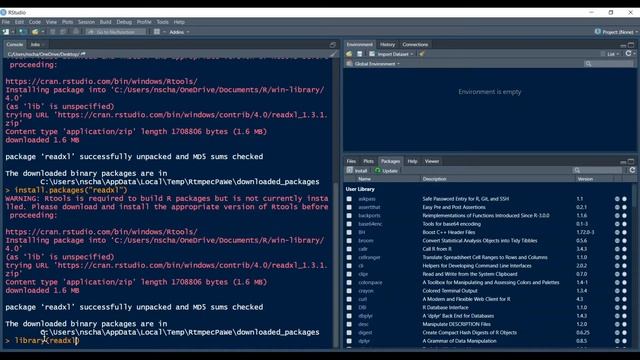Click the Environment search field
Screen dimensions: 640x360
609,64
